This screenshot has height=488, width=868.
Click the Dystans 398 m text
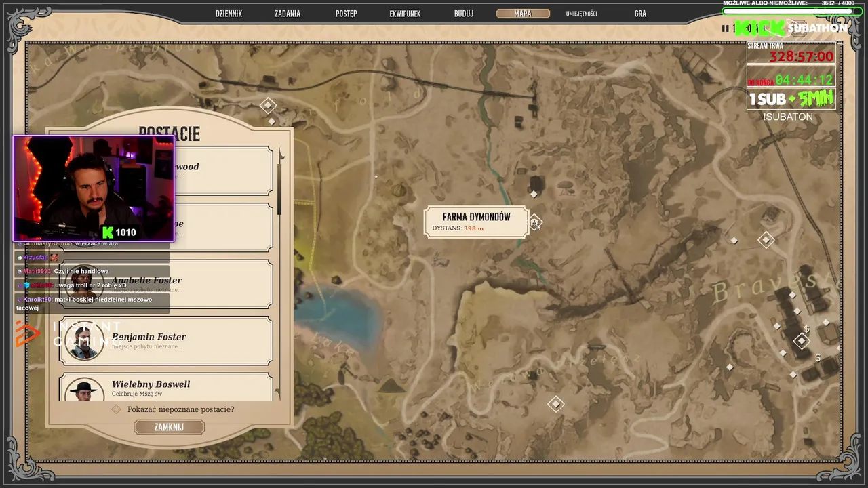pyautogui.click(x=458, y=228)
